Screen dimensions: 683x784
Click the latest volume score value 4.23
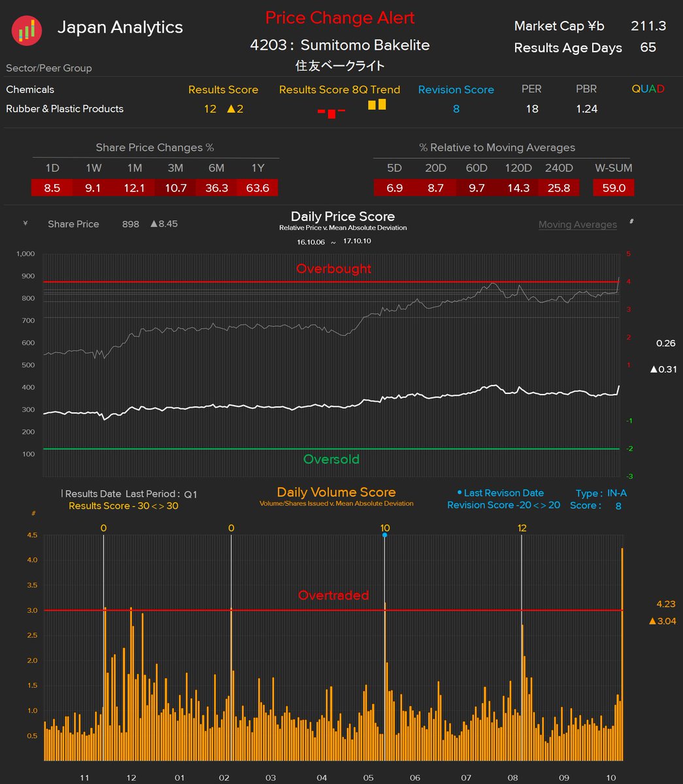pos(665,604)
